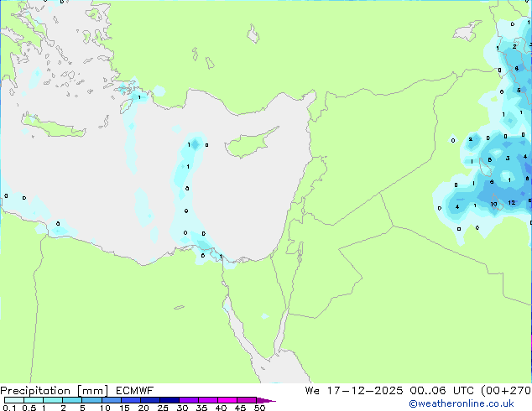
Task: Click the 0.1–0.5 mm legend color swatch
Action: (x=14, y=400)
